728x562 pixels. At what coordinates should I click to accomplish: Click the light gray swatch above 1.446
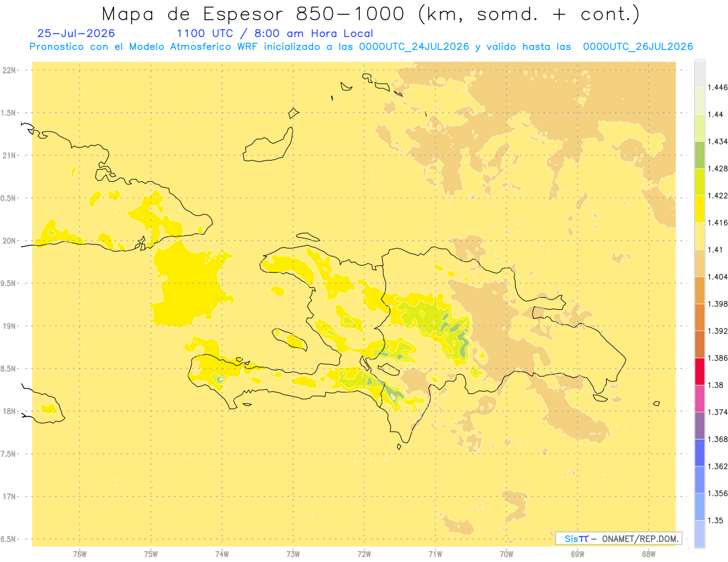coord(699,73)
